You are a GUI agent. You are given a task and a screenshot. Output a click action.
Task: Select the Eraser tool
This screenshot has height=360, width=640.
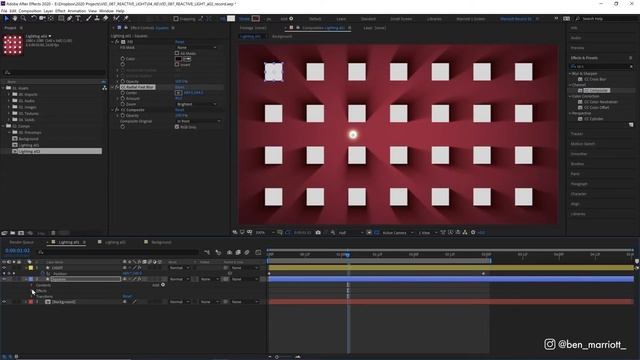click(105, 18)
